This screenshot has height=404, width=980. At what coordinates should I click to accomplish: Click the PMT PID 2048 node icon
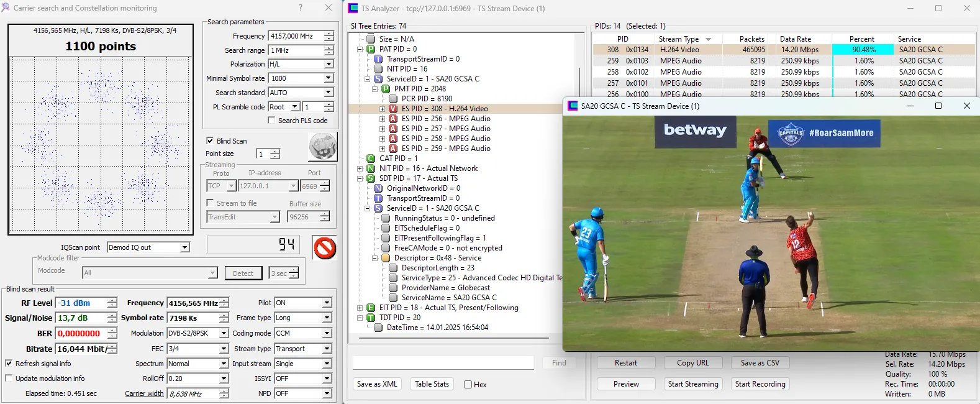pyautogui.click(x=385, y=89)
